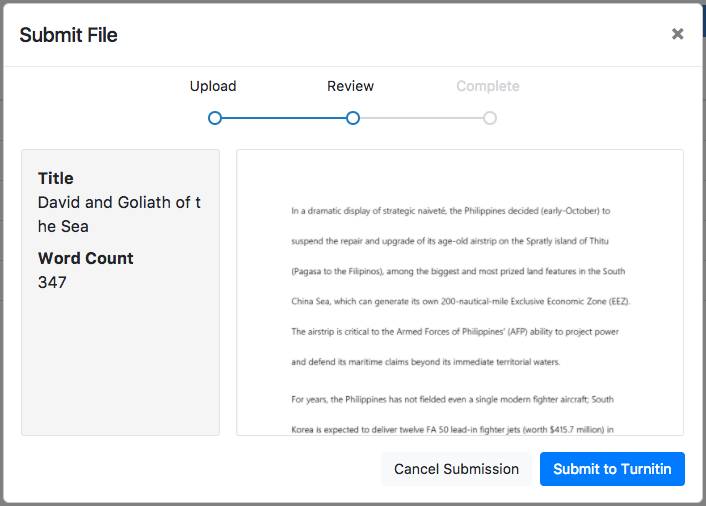Screen dimensions: 706x506
Task: Select the Upload step label
Action: [213, 86]
